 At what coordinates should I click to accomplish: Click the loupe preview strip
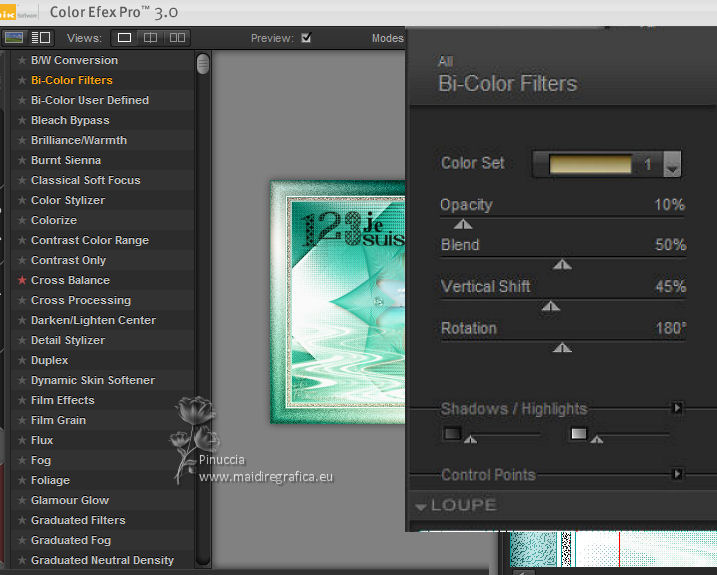point(613,549)
